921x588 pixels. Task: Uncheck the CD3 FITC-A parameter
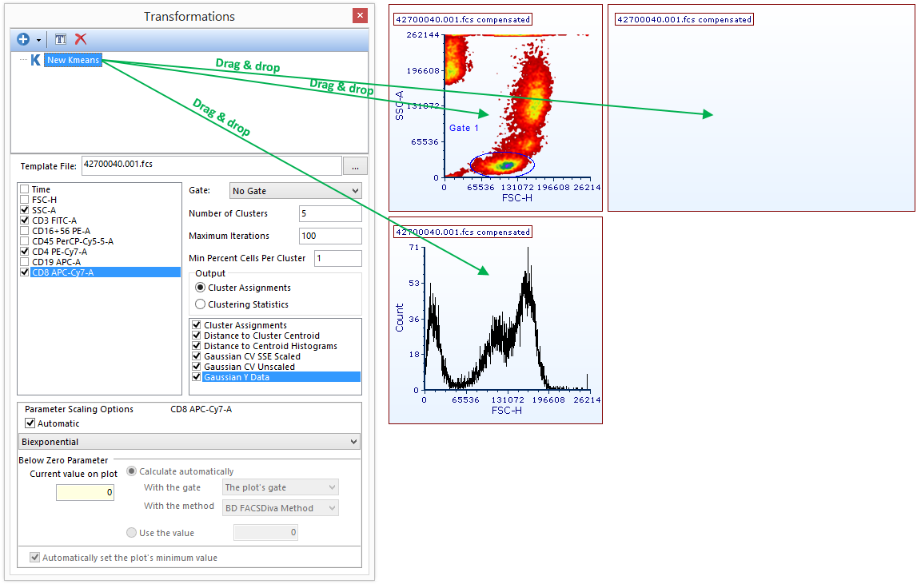pos(25,220)
